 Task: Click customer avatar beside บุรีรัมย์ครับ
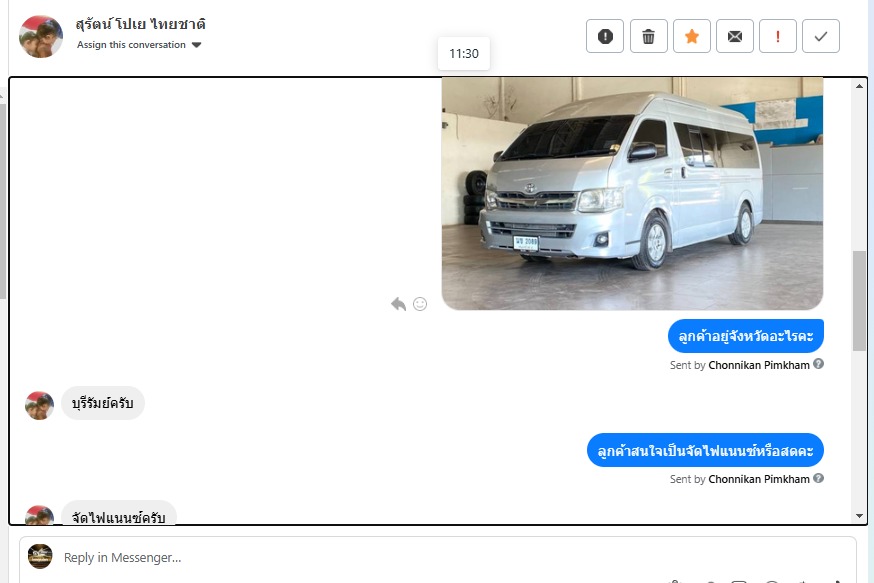[x=40, y=405]
